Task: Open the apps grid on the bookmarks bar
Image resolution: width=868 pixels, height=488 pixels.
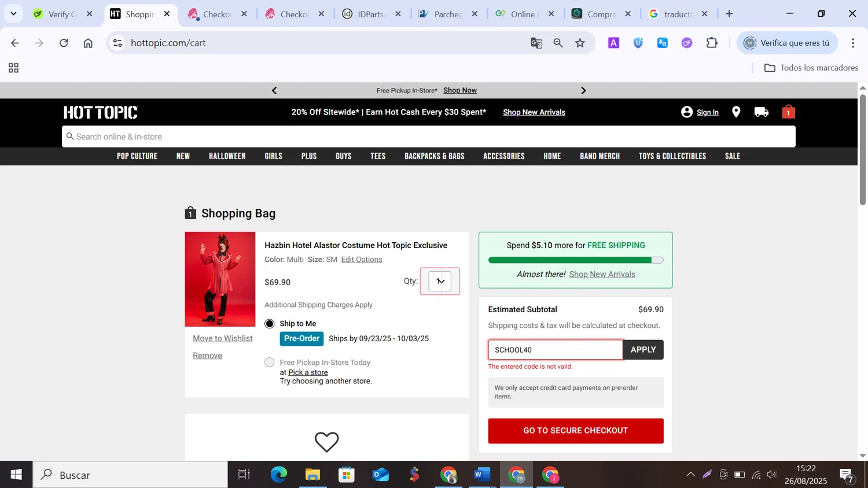Action: coord(14,68)
